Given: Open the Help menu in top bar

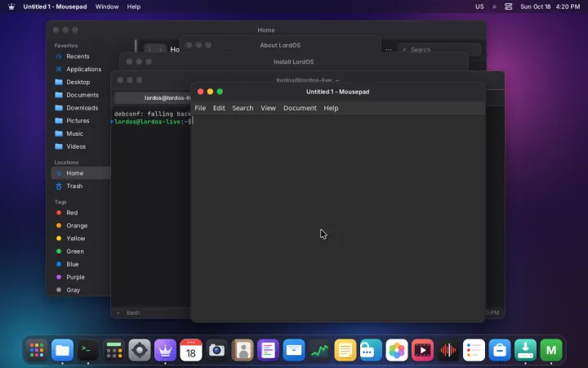Looking at the screenshot, I should pos(133,7).
